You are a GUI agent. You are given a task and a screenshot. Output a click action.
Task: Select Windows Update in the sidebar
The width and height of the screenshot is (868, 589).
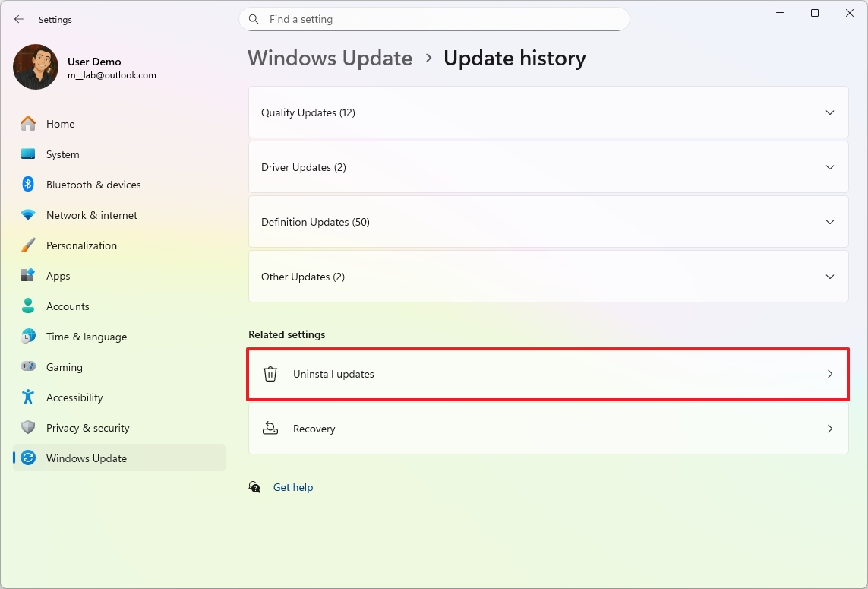(87, 458)
